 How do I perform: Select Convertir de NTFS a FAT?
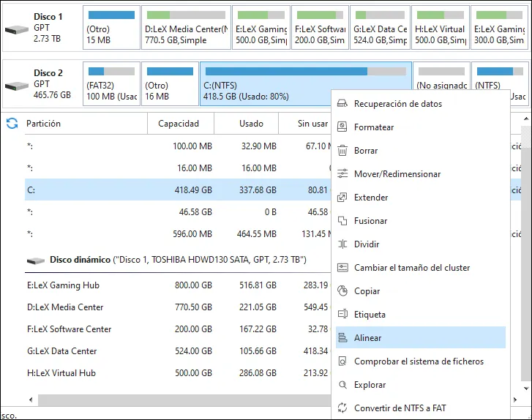tap(421, 408)
